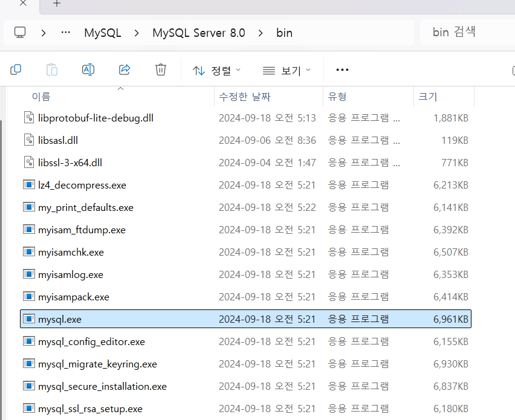
Task: Click the new tab plus button
Action: 57,3
